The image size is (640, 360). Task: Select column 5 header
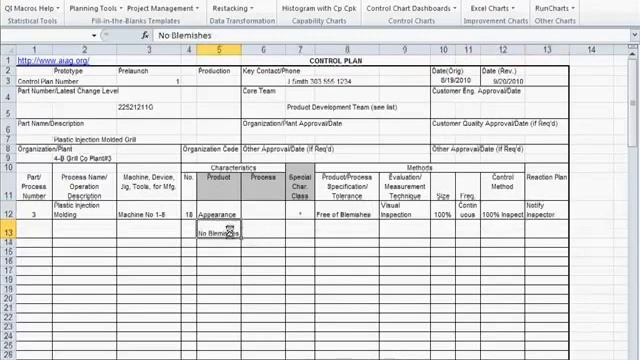(219, 50)
